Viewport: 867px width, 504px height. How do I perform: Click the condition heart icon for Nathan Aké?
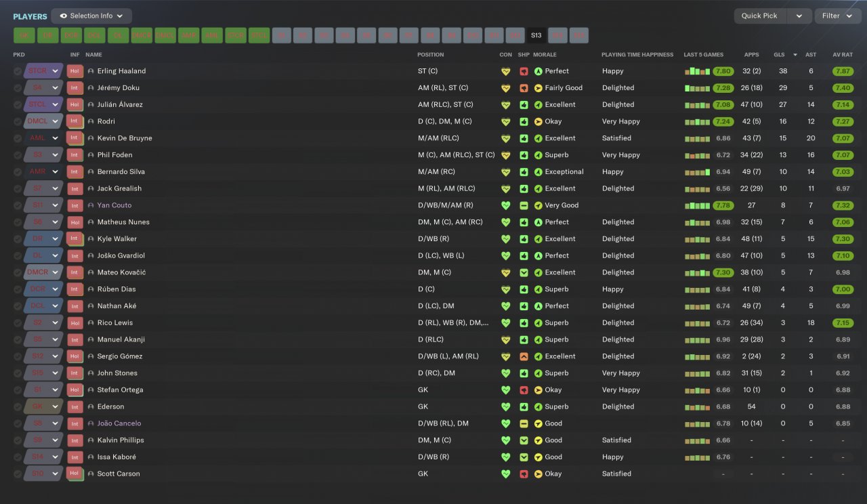click(505, 306)
